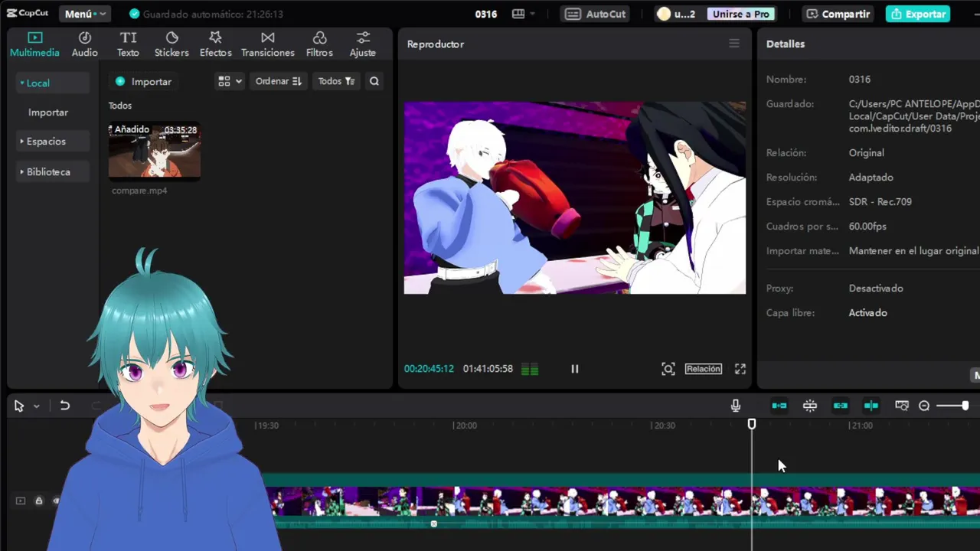Open the Multimedia tab
This screenshot has width=980, height=551.
click(34, 44)
